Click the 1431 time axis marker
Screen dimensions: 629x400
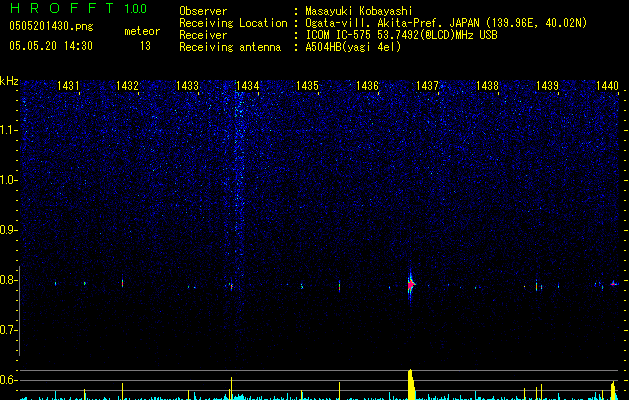coord(68,86)
